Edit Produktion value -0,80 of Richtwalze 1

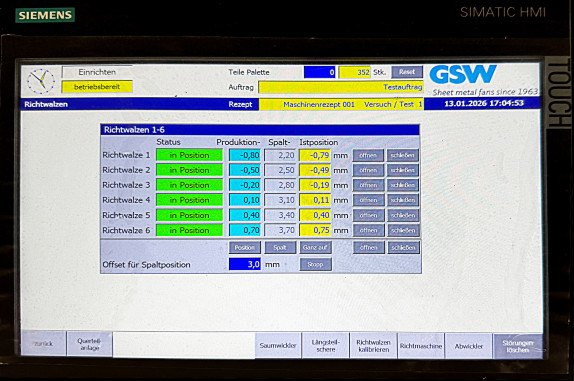245,155
